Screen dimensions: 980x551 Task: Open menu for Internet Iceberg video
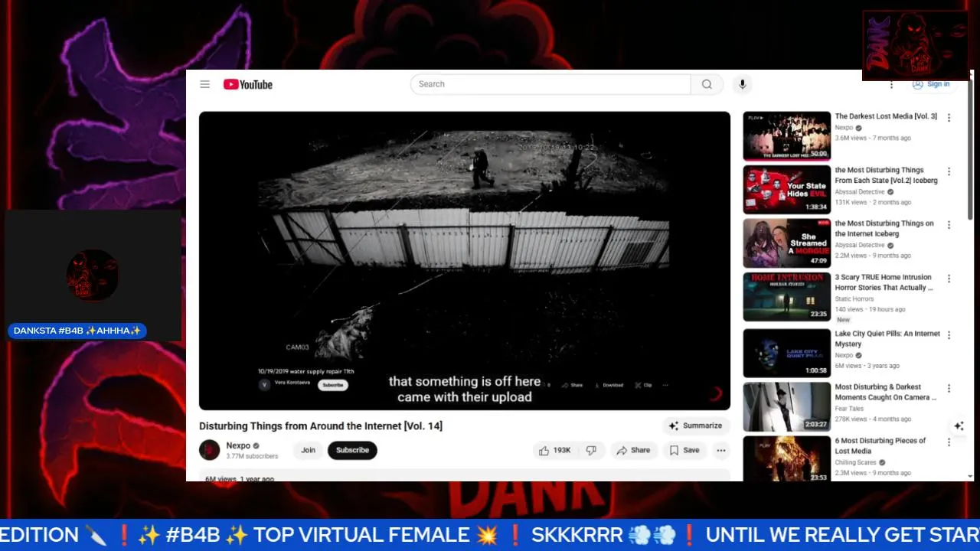coord(949,225)
